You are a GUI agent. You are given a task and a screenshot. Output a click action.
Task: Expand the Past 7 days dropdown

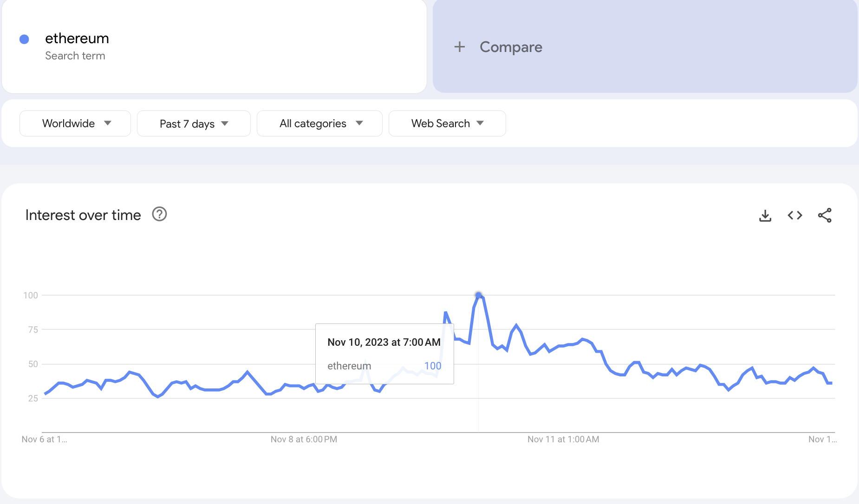[194, 123]
